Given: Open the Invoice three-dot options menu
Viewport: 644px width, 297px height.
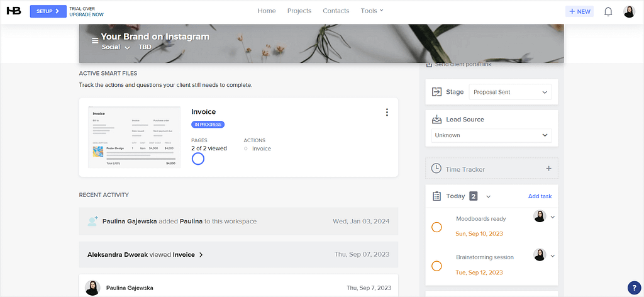Looking at the screenshot, I should [387, 112].
